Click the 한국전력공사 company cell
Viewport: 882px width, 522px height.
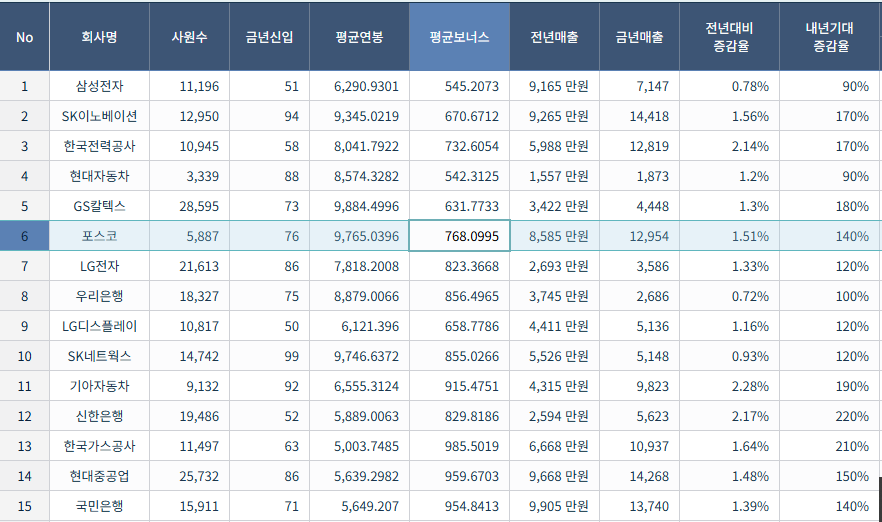(x=100, y=146)
